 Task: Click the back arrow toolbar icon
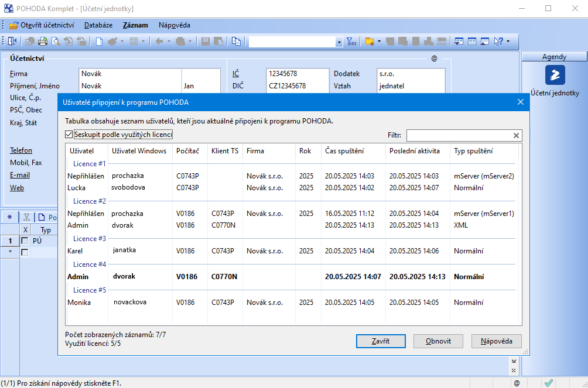tap(159, 41)
